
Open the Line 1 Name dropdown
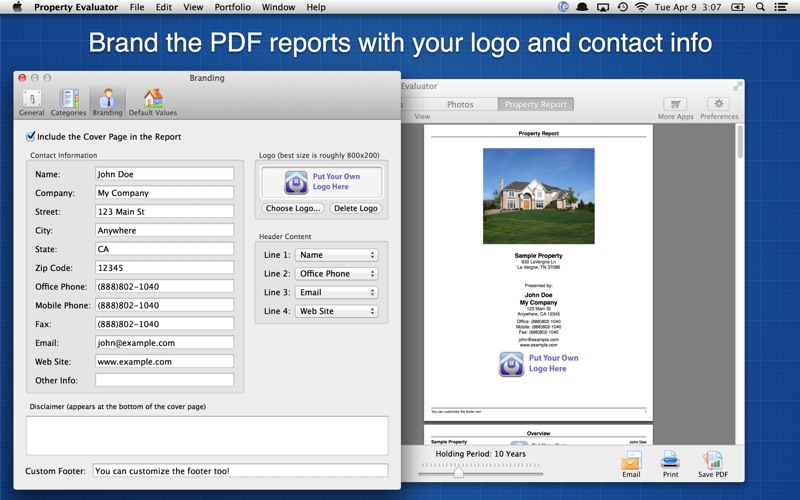coord(336,255)
